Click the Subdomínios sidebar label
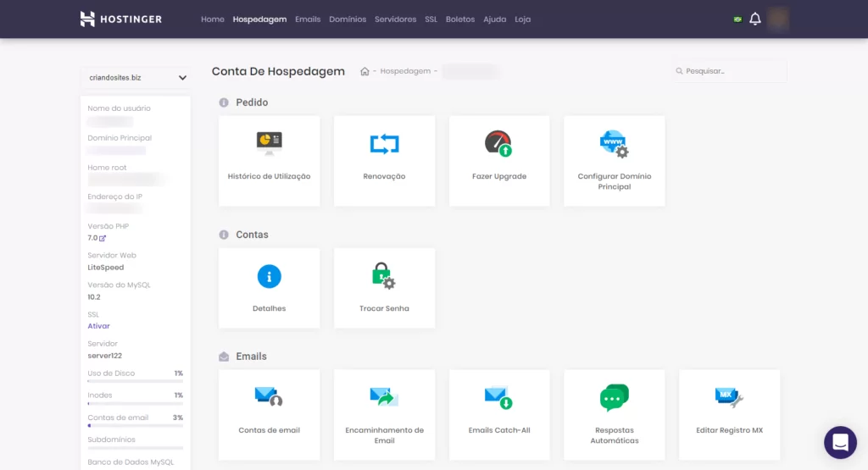The height and width of the screenshot is (470, 868). click(111, 440)
